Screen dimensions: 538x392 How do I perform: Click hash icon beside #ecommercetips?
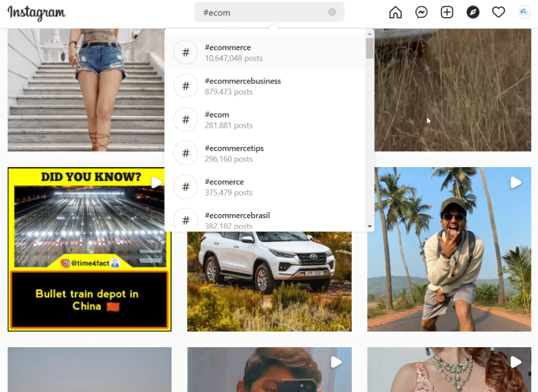[186, 153]
